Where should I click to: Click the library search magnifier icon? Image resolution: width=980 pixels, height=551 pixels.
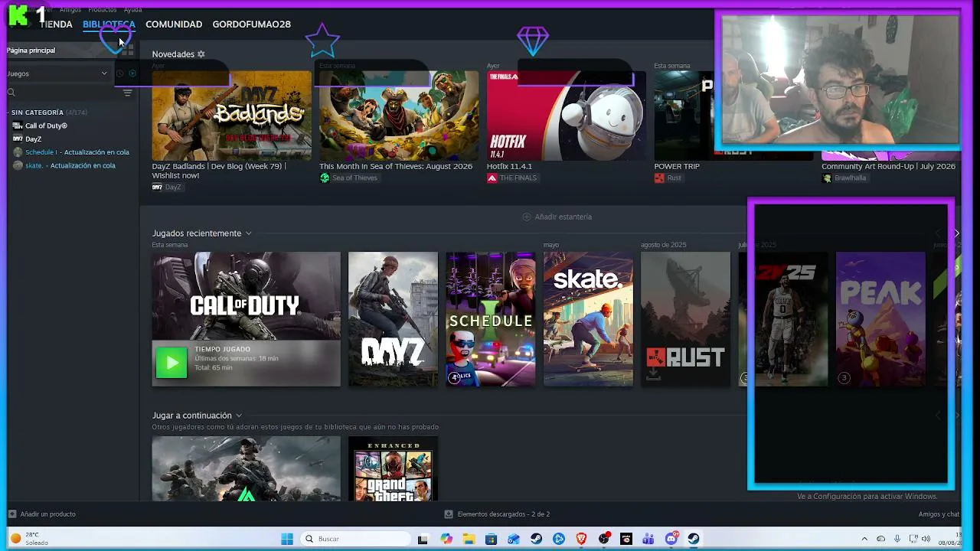coord(11,93)
